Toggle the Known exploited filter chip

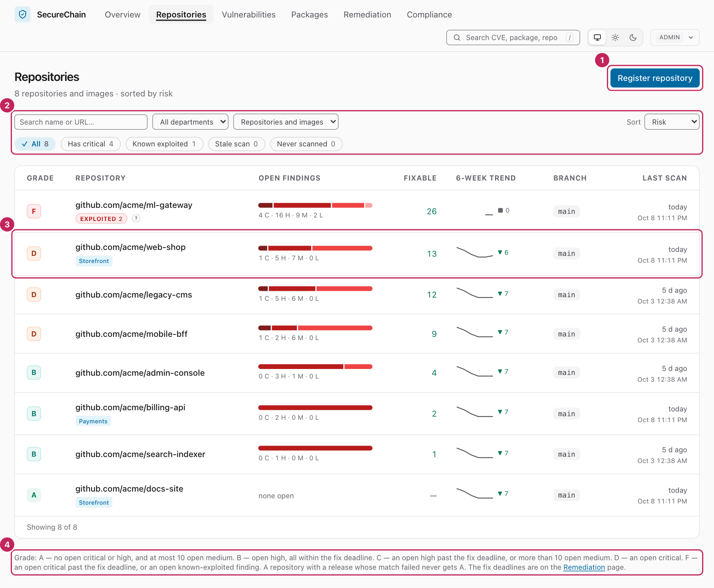pos(164,144)
